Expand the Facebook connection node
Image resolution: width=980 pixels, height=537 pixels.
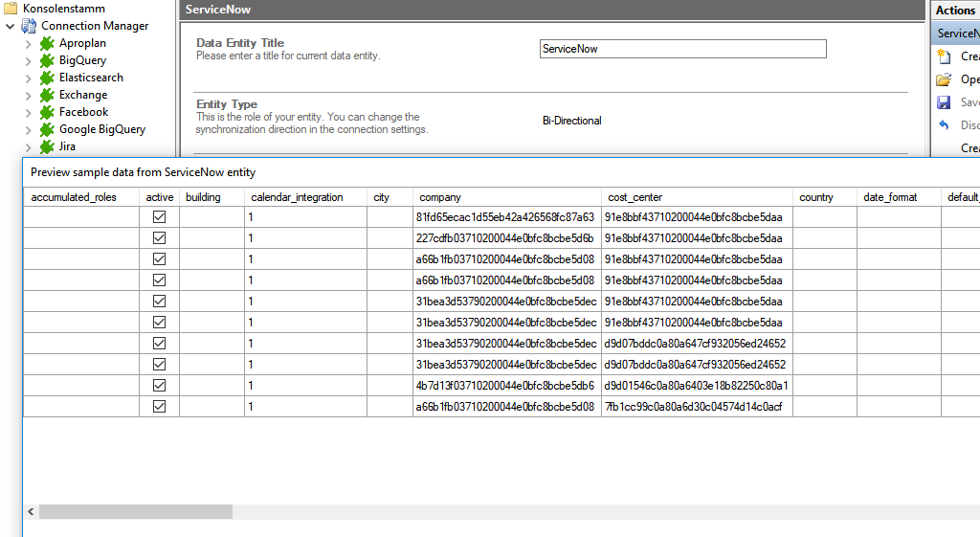coord(28,113)
